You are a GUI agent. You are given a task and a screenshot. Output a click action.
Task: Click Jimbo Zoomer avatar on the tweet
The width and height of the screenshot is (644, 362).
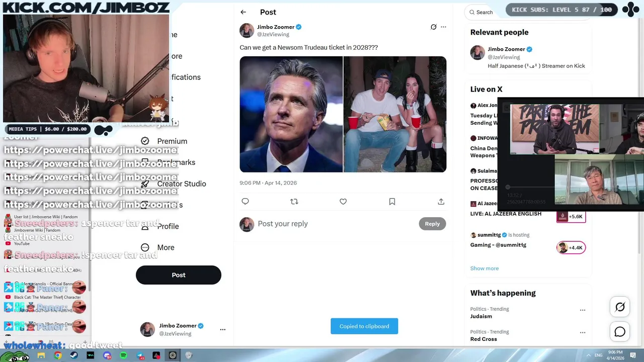[x=247, y=31]
